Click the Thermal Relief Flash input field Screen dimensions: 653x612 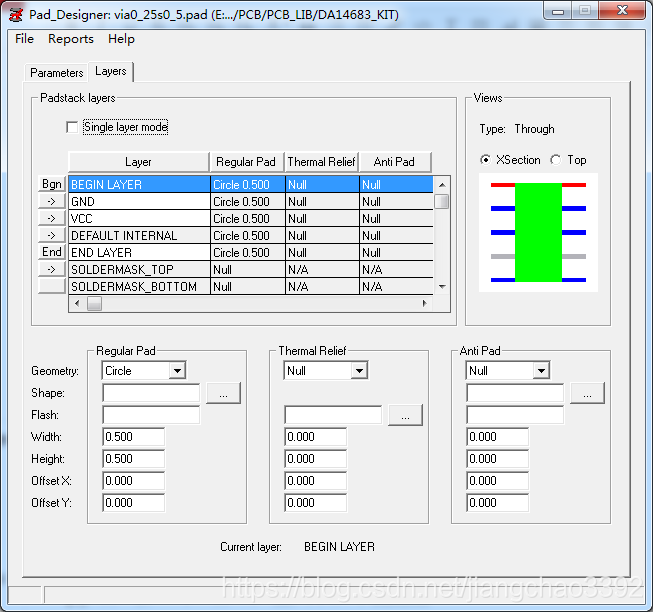(x=333, y=415)
